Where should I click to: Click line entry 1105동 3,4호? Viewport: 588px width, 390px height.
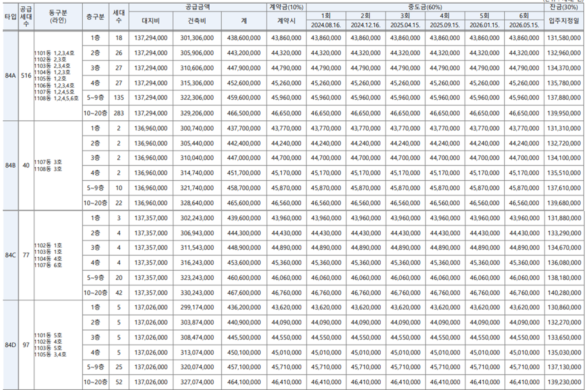(50, 354)
